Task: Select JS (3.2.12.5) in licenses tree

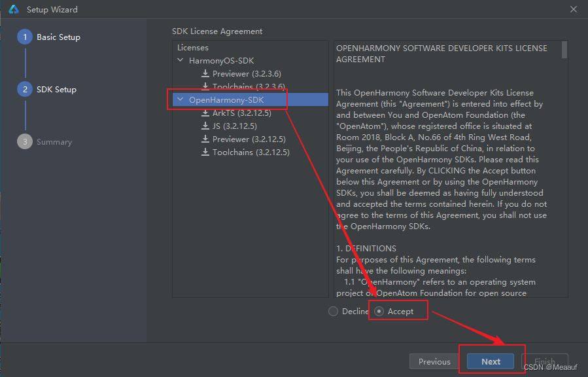Action: pyautogui.click(x=234, y=126)
